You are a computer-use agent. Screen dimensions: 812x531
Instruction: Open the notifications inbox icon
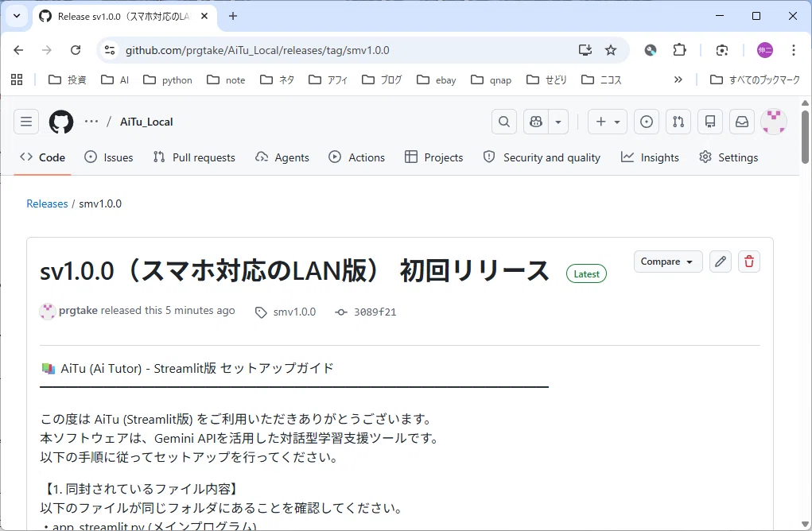pos(742,122)
